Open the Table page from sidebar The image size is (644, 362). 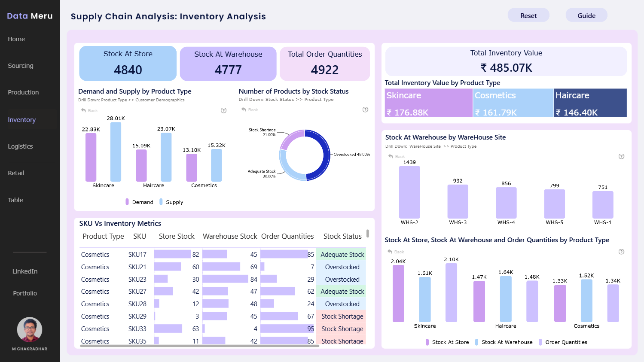coord(15,200)
